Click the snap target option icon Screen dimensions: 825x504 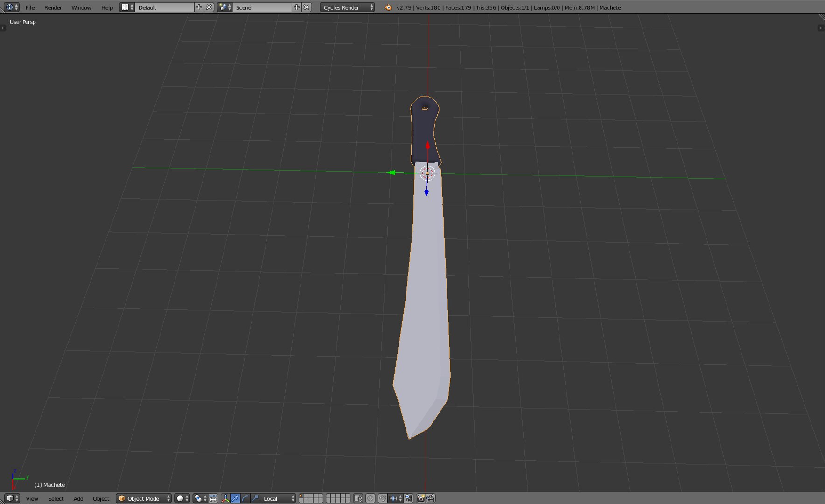tap(409, 498)
